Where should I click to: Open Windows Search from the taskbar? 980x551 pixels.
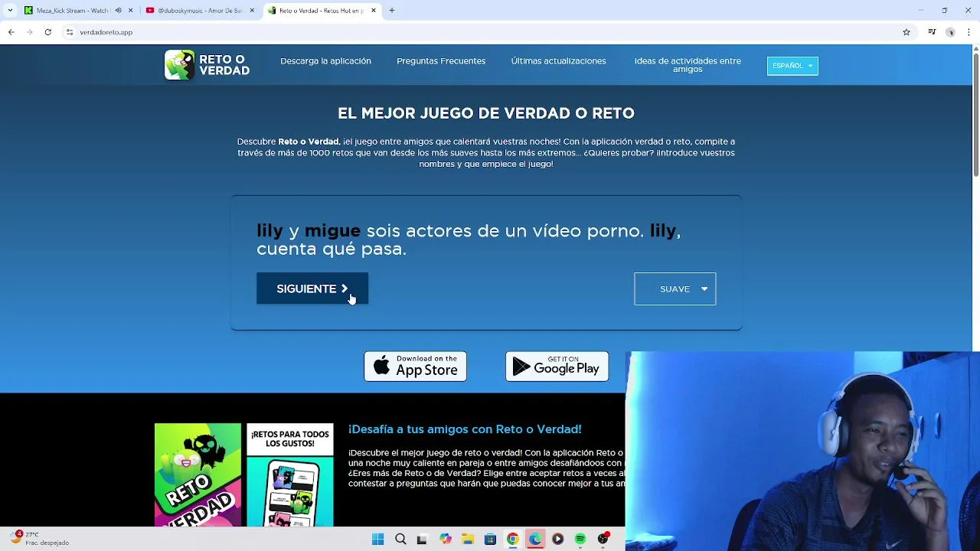pyautogui.click(x=400, y=540)
